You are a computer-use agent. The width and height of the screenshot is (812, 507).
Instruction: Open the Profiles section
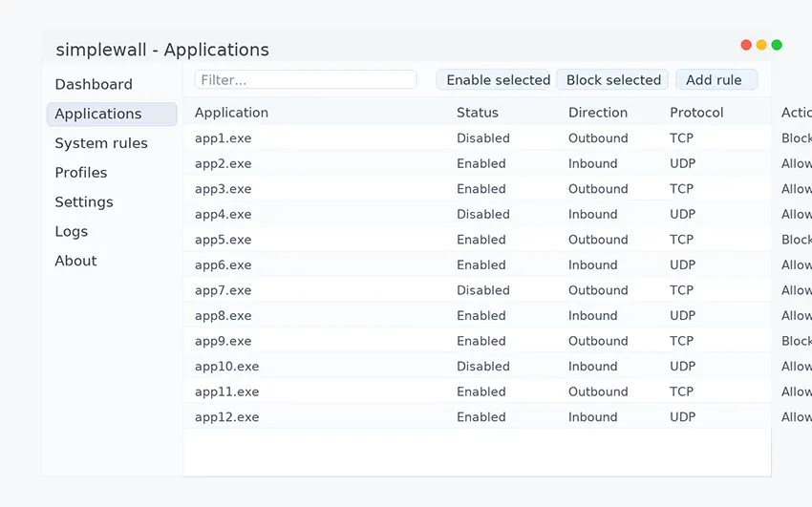point(81,173)
